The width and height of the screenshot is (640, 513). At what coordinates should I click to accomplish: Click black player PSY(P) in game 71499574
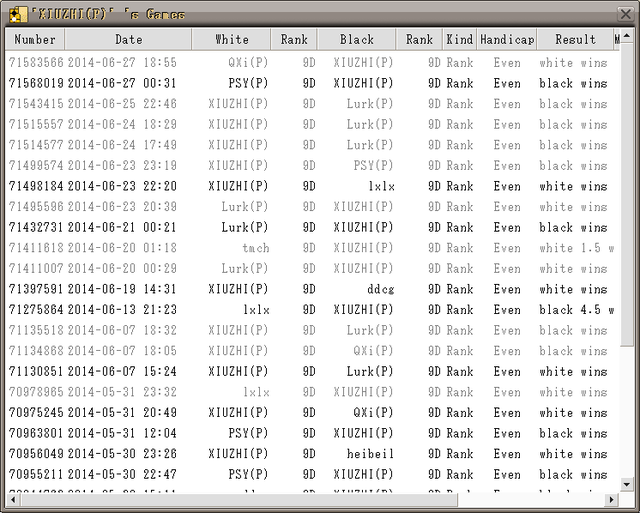click(373, 165)
